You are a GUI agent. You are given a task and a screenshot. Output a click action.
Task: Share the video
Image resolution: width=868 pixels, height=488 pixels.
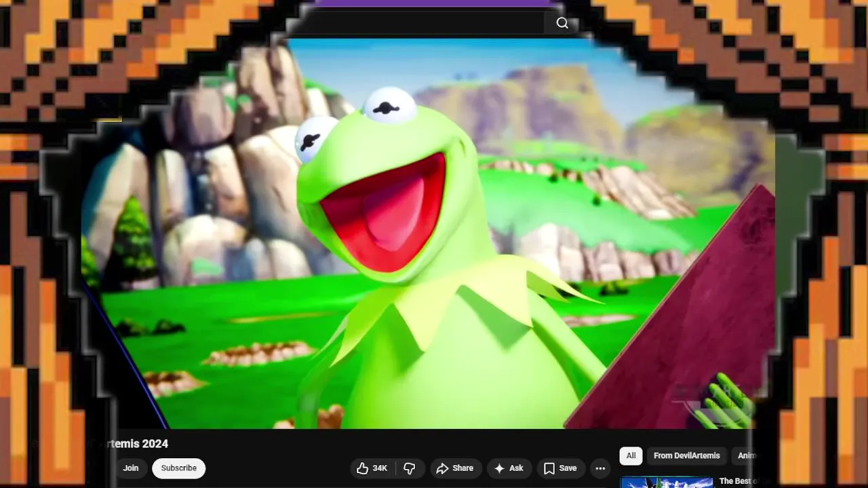456,468
